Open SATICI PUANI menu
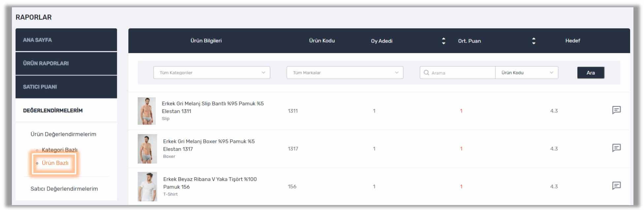 pos(66,87)
